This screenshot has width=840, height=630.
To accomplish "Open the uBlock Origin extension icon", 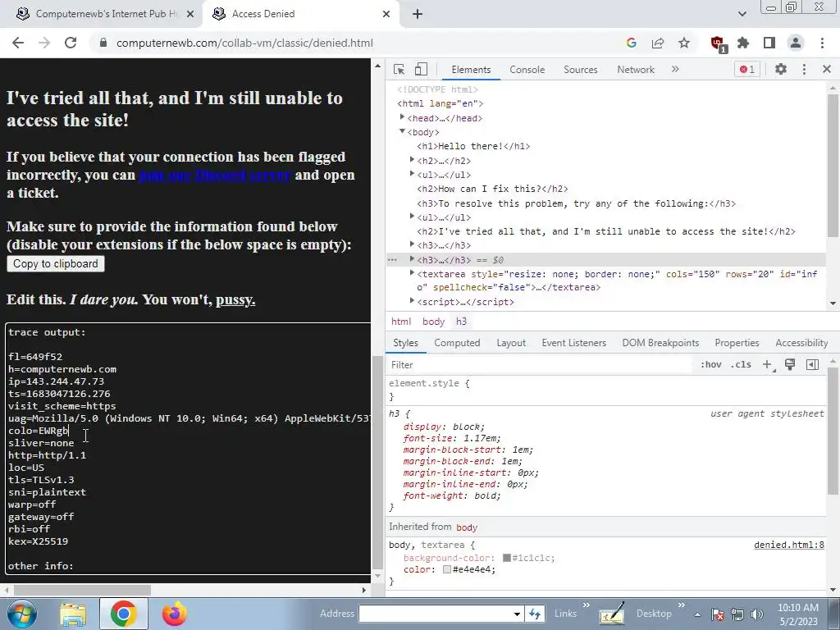I will pyautogui.click(x=718, y=43).
